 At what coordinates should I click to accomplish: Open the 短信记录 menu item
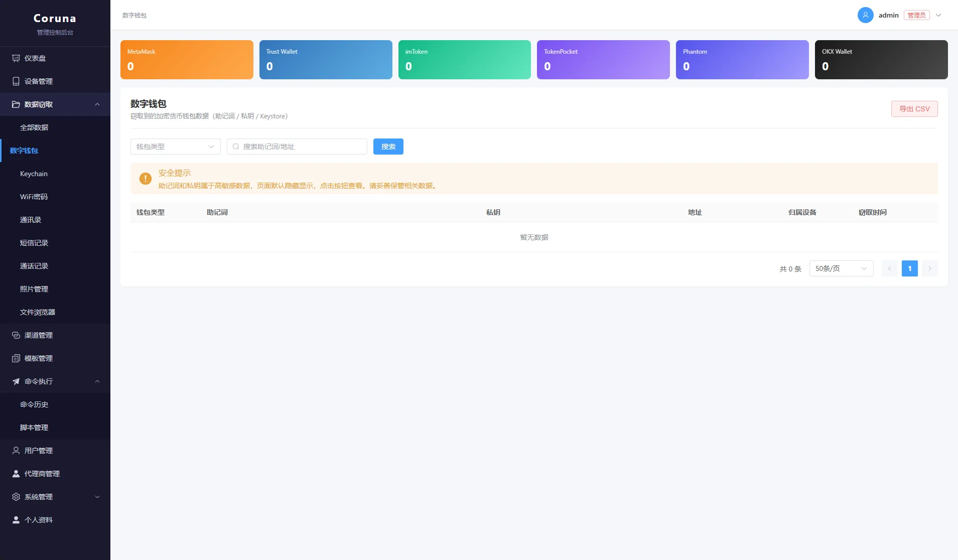click(x=55, y=243)
